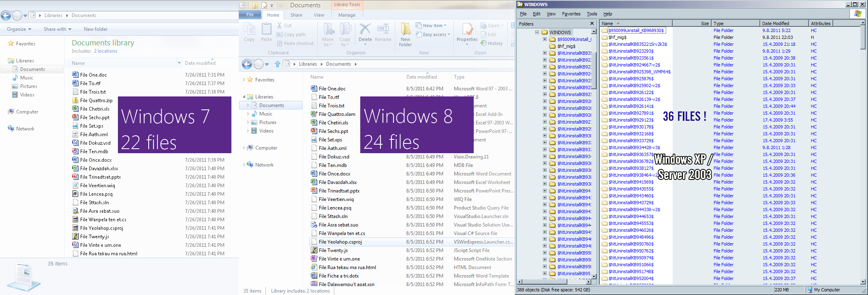Click the Up arrow in Windows 8 address bar

[x=278, y=64]
